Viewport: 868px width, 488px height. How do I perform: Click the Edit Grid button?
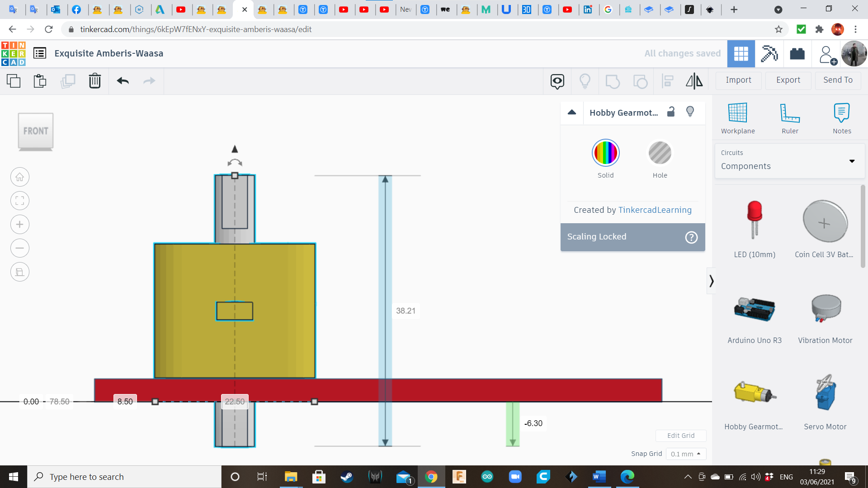(680, 436)
